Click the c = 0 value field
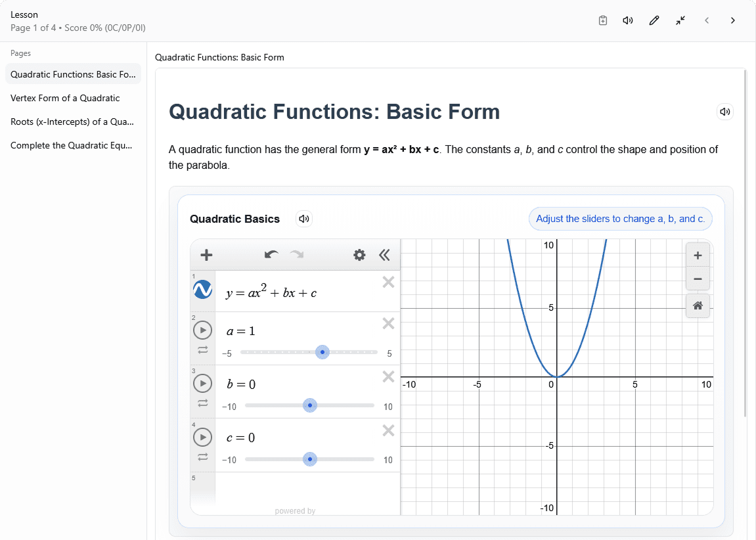Viewport: 756px width, 540px height. (240, 438)
